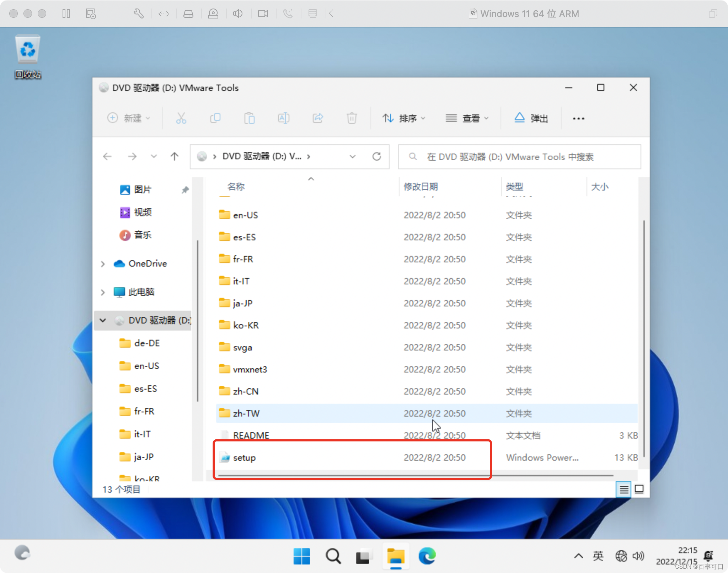
Task: Sort by Size (大小) column header
Action: coord(600,187)
